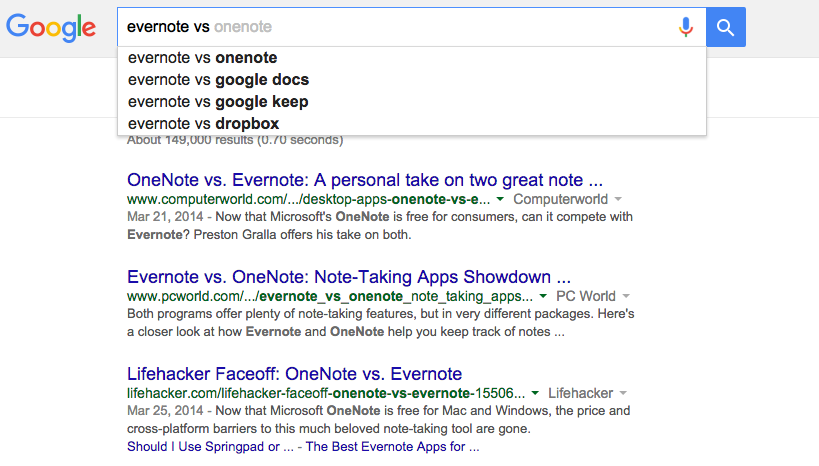
Task: Click the microphone voice search icon
Action: 686,27
